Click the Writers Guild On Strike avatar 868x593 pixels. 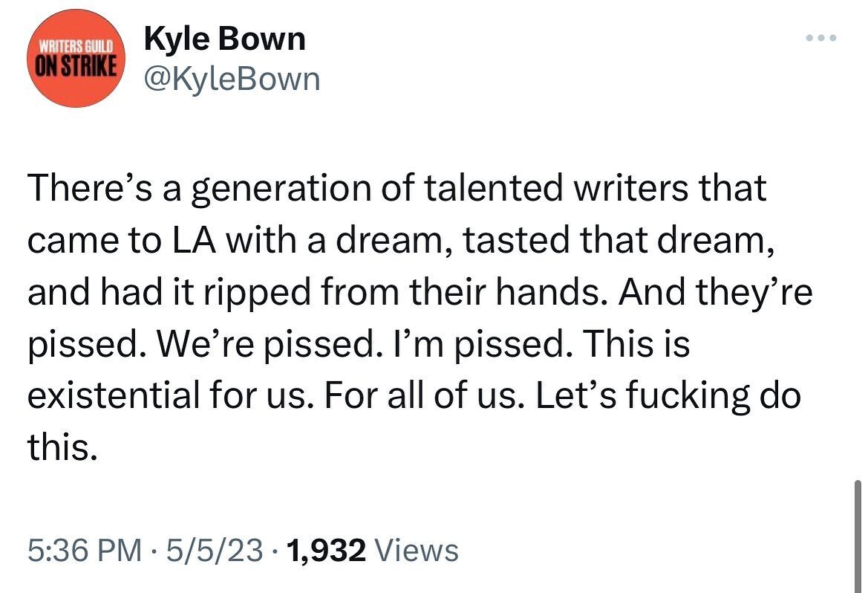[x=76, y=58]
